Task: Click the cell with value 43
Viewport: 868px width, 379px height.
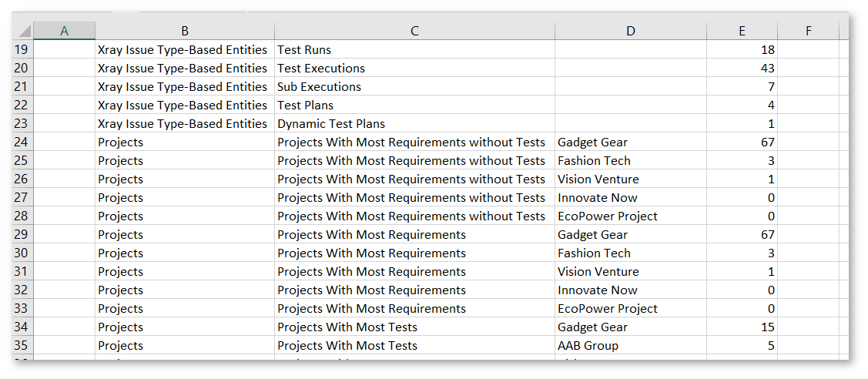Action: 742,68
